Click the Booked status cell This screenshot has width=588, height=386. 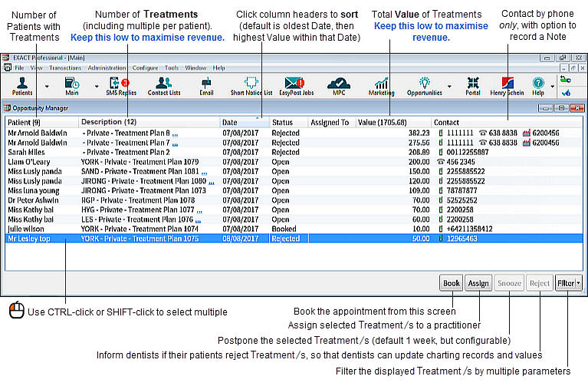click(284, 229)
